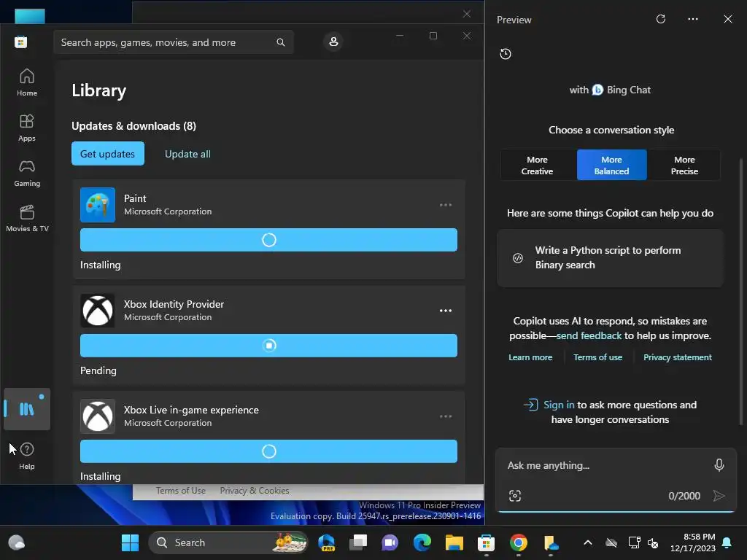Select More Creative conversation style

(x=537, y=166)
